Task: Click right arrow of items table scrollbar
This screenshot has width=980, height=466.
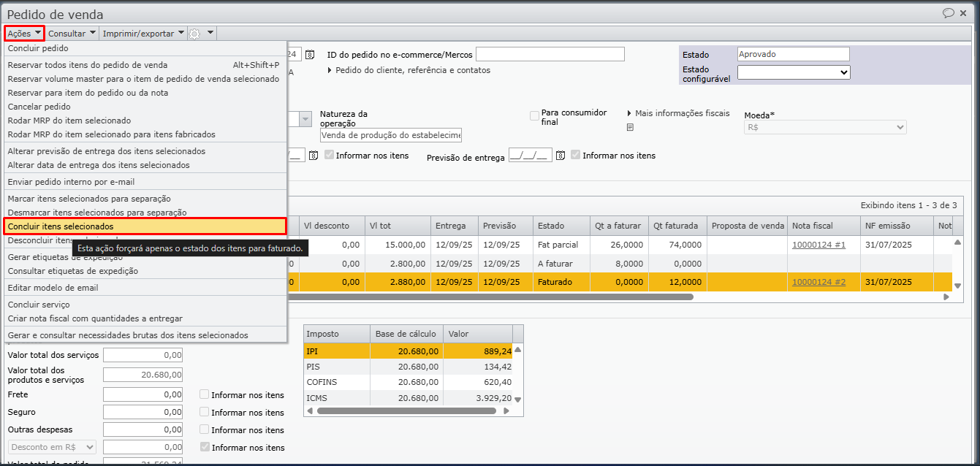Action: pyautogui.click(x=946, y=297)
